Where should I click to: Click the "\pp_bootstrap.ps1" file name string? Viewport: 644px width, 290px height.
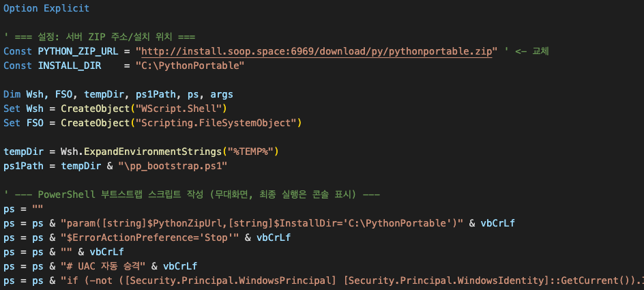click(x=172, y=165)
